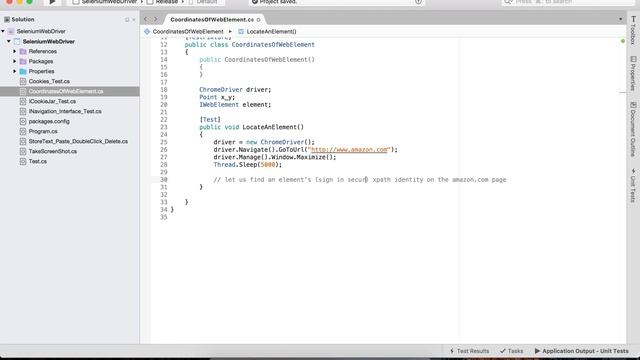The height and width of the screenshot is (360, 640).
Task: Toggle Solution pad auto-hide icon
Action: pos(127,20)
